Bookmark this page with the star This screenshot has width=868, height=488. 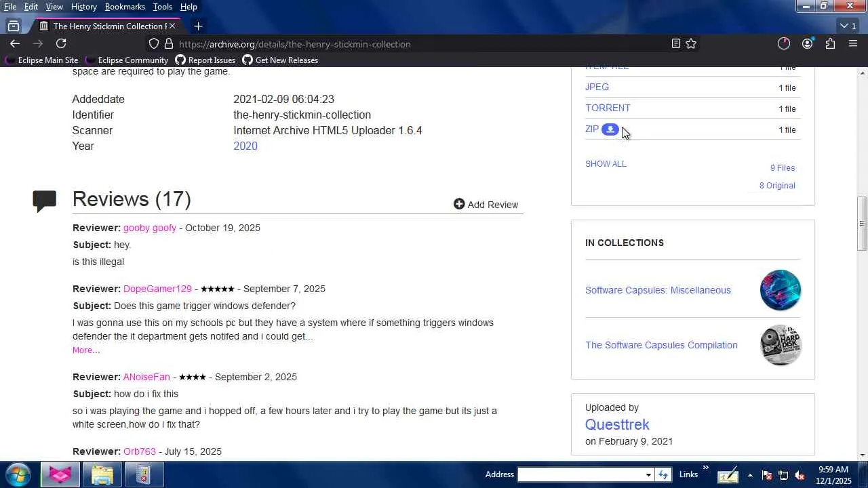point(691,43)
